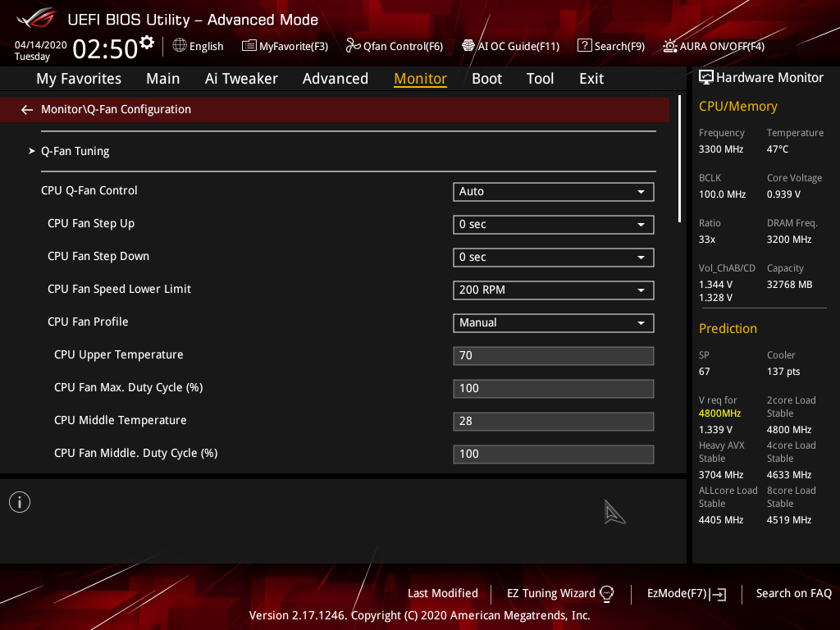This screenshot has height=630, width=840.
Task: Click the Qfan Control fan icon
Action: click(353, 46)
